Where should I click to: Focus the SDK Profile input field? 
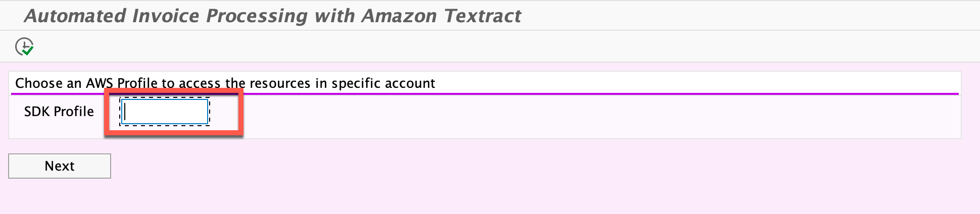[165, 112]
